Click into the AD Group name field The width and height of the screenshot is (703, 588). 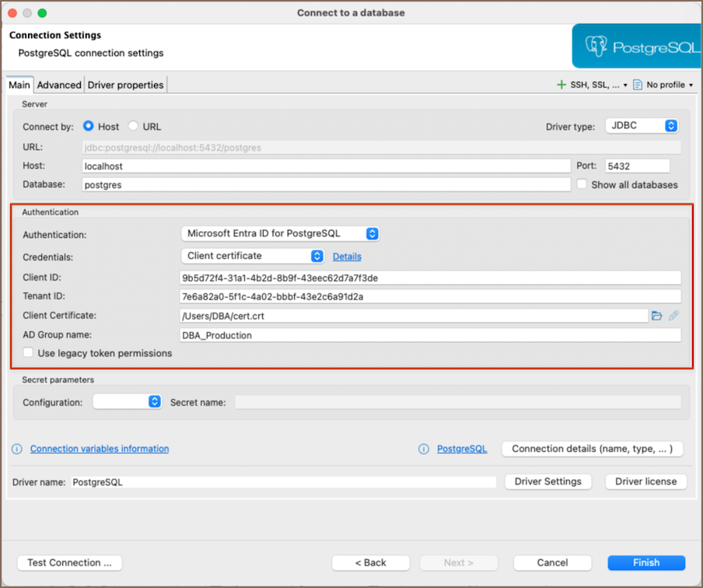tap(429, 335)
